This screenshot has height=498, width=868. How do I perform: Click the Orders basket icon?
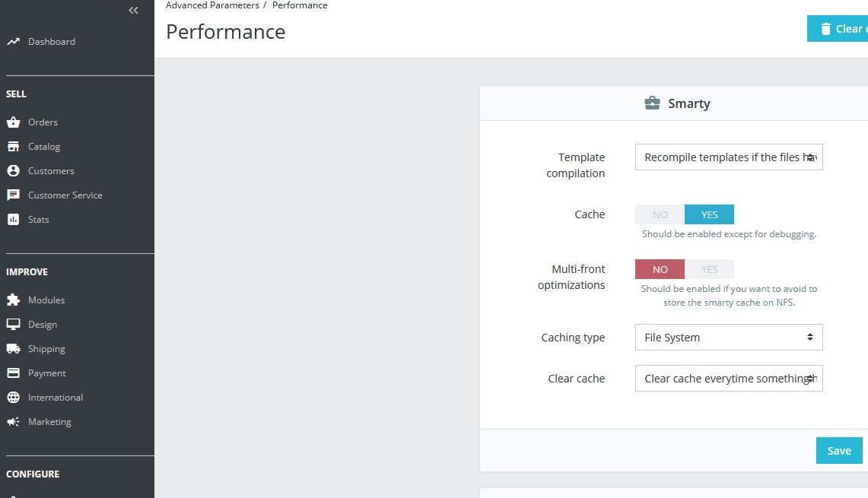pos(13,122)
